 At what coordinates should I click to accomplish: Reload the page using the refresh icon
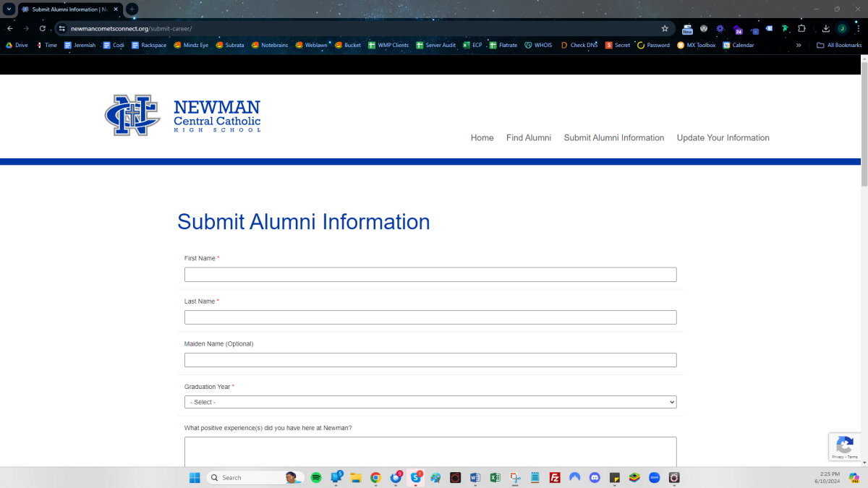(x=43, y=28)
